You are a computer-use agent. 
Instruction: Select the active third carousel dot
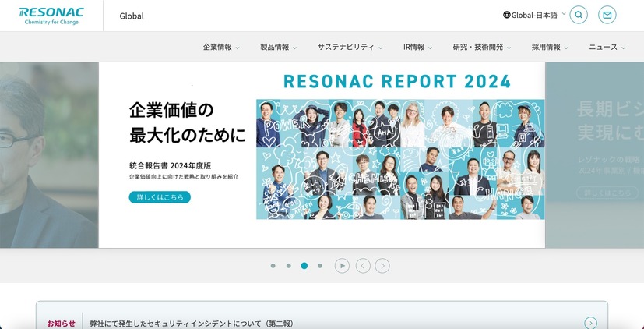click(304, 266)
